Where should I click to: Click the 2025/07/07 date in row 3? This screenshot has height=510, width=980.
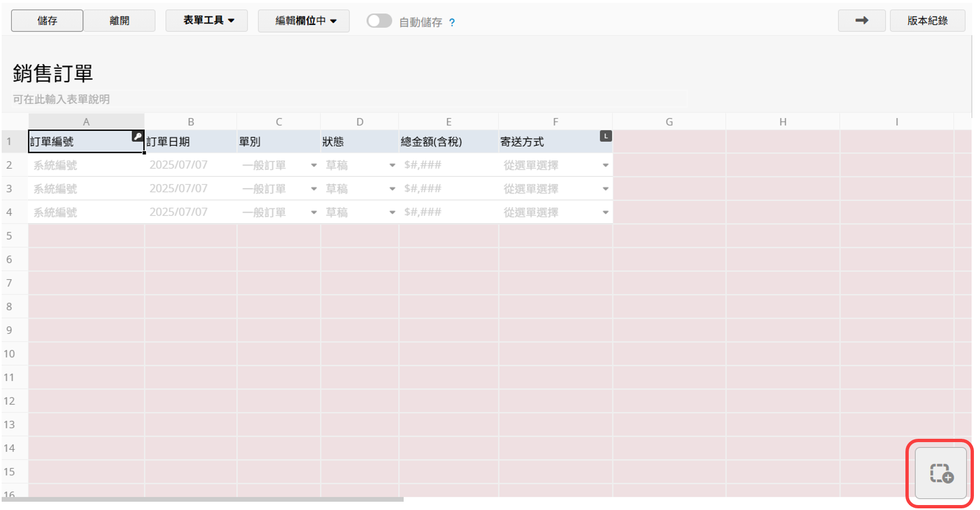pos(178,189)
